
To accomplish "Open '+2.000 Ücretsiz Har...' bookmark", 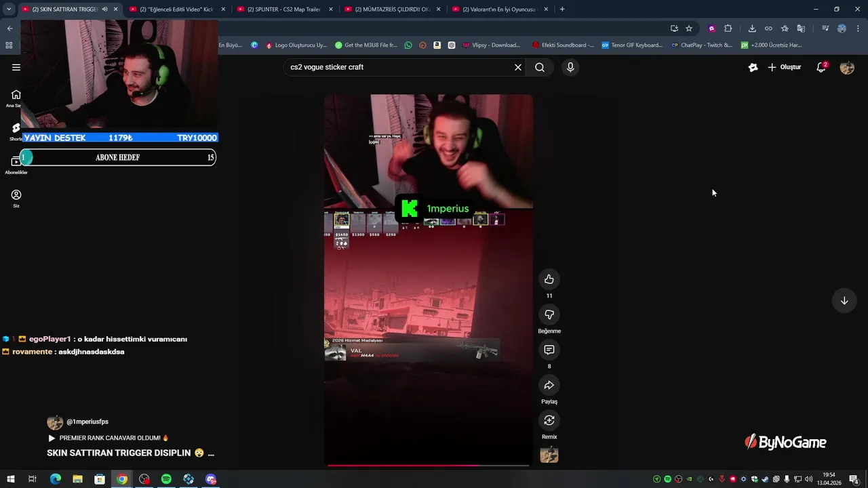I will (772, 45).
